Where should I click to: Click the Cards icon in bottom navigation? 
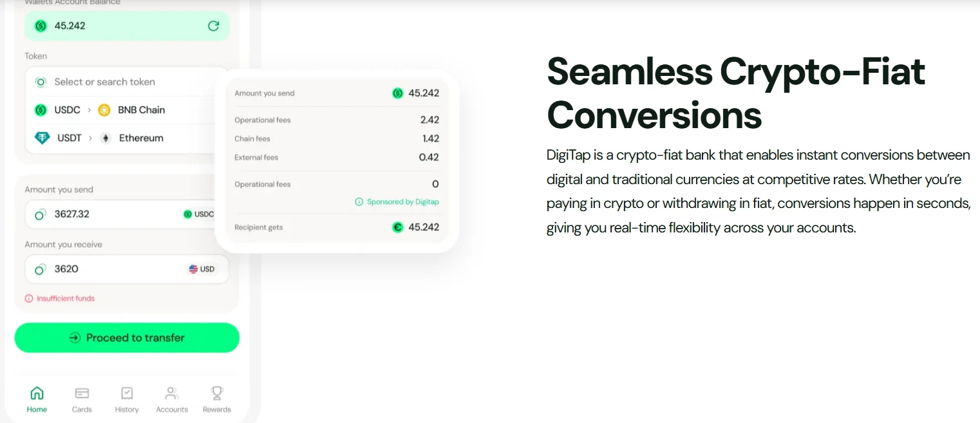click(82, 393)
